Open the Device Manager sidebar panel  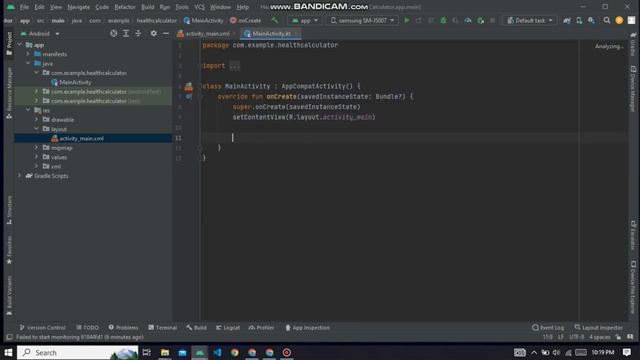pos(633,89)
